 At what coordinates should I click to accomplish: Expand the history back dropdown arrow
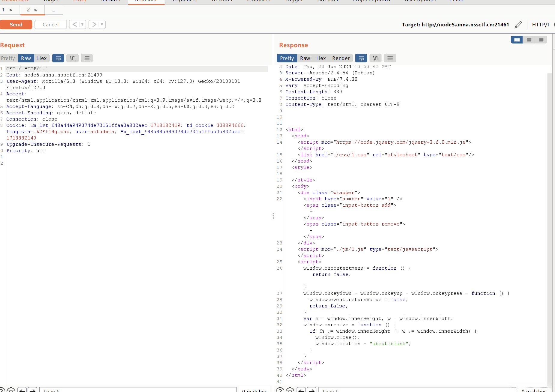tap(82, 25)
